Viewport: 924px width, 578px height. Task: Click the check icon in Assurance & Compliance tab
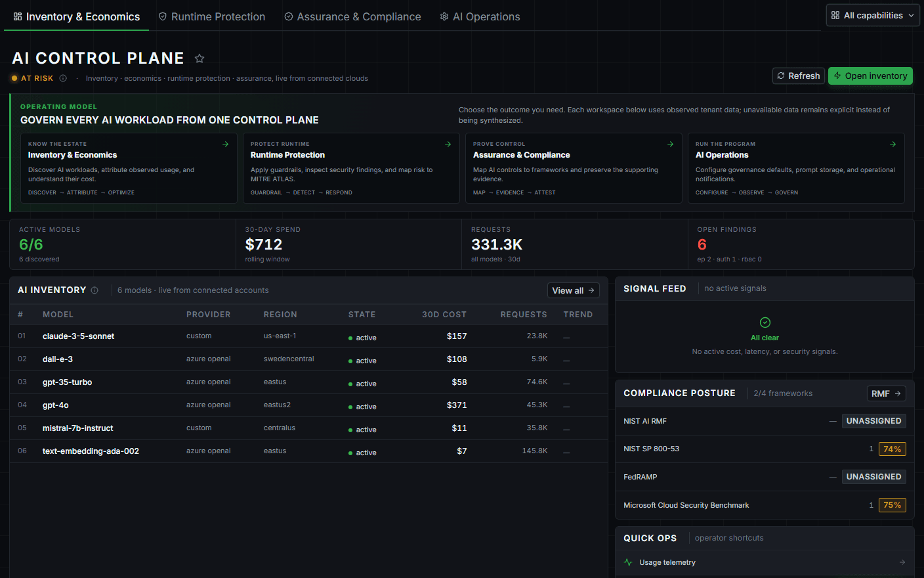pyautogui.click(x=289, y=16)
